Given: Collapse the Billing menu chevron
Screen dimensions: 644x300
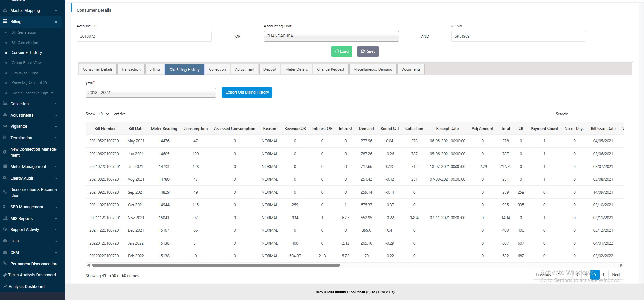Looking at the screenshot, I should point(56,22).
